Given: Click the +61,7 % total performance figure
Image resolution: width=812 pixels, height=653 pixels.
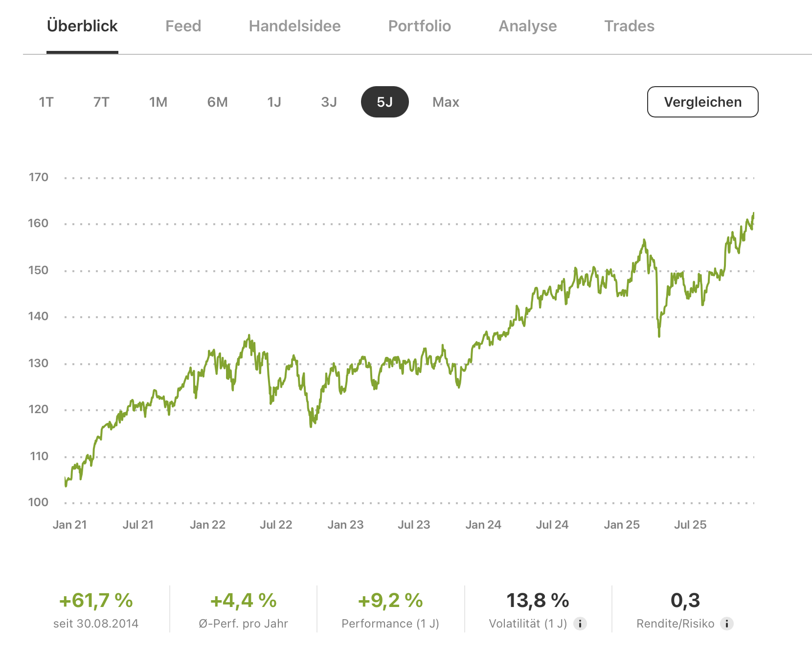Looking at the screenshot, I should pyautogui.click(x=96, y=601).
